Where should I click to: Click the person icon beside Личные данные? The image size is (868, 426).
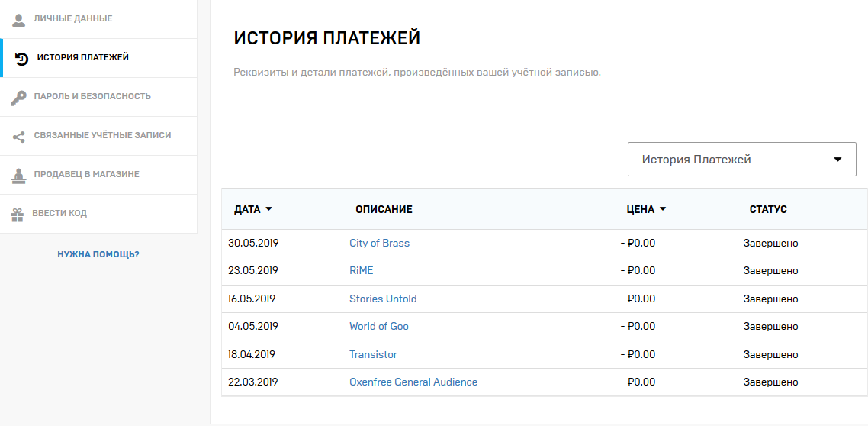tap(19, 18)
